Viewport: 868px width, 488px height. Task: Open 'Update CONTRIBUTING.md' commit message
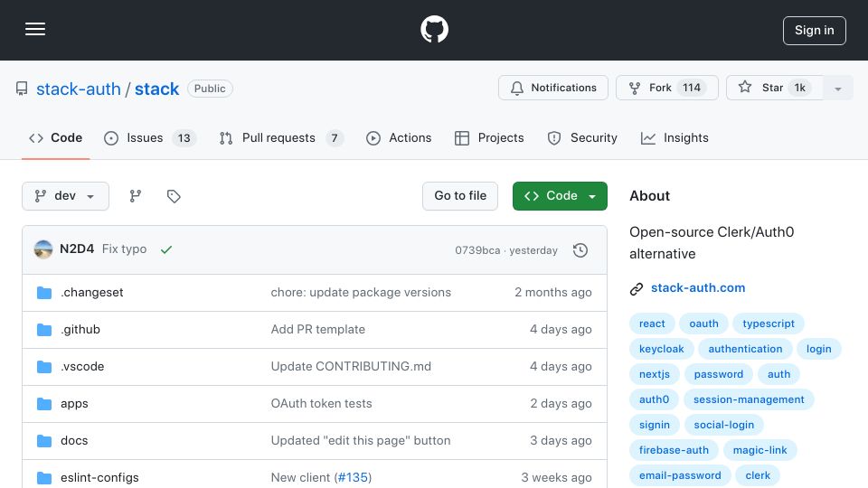coord(351,366)
